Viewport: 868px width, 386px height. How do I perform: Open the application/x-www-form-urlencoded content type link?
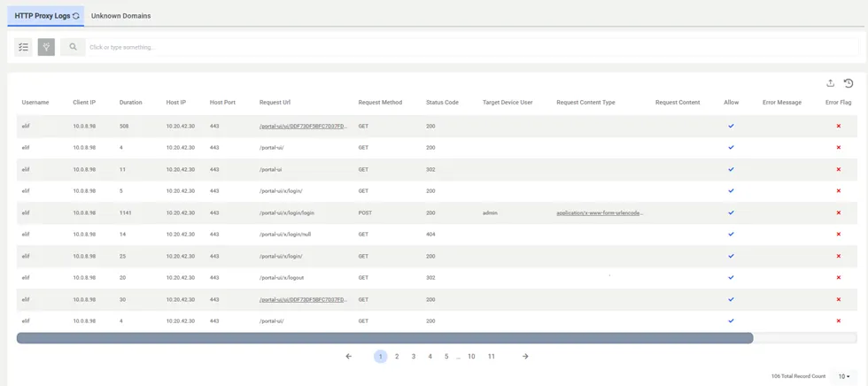(601, 212)
